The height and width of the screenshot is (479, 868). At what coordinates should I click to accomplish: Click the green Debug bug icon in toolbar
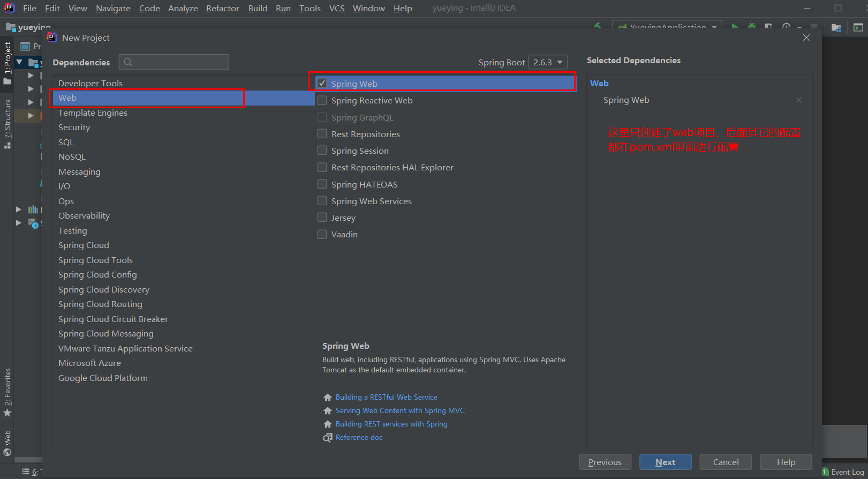pyautogui.click(x=752, y=26)
